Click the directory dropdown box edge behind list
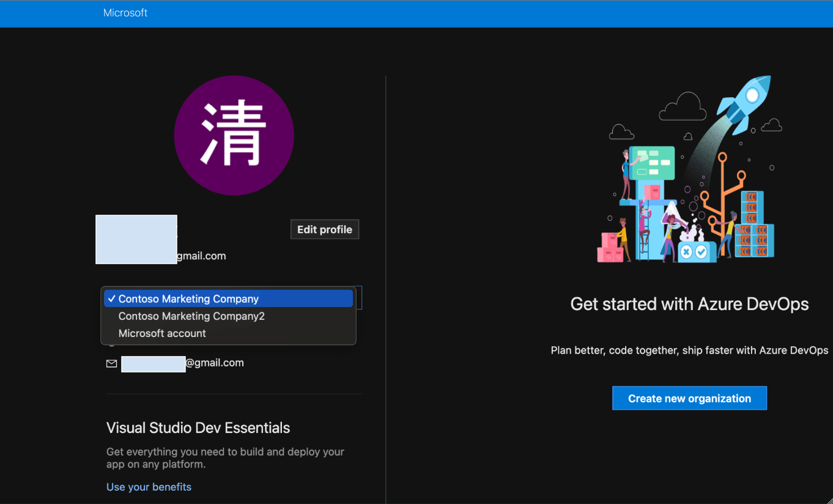The image size is (833, 504). point(359,298)
